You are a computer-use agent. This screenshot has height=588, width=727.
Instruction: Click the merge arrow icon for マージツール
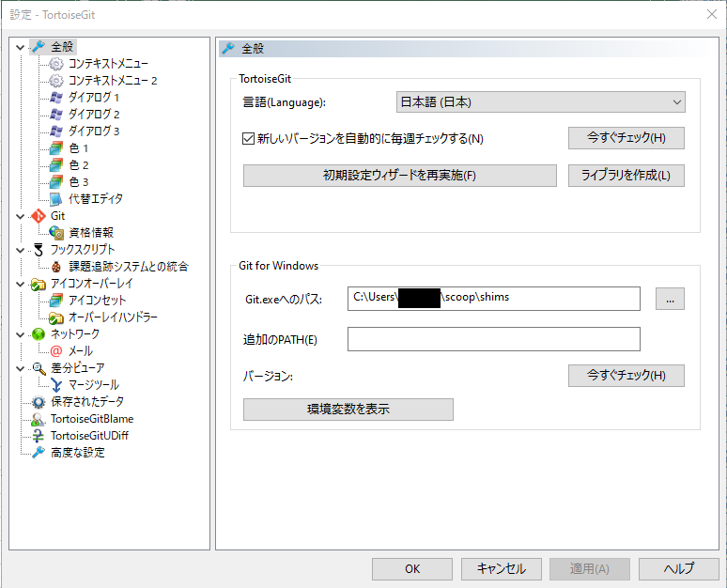pos(56,385)
